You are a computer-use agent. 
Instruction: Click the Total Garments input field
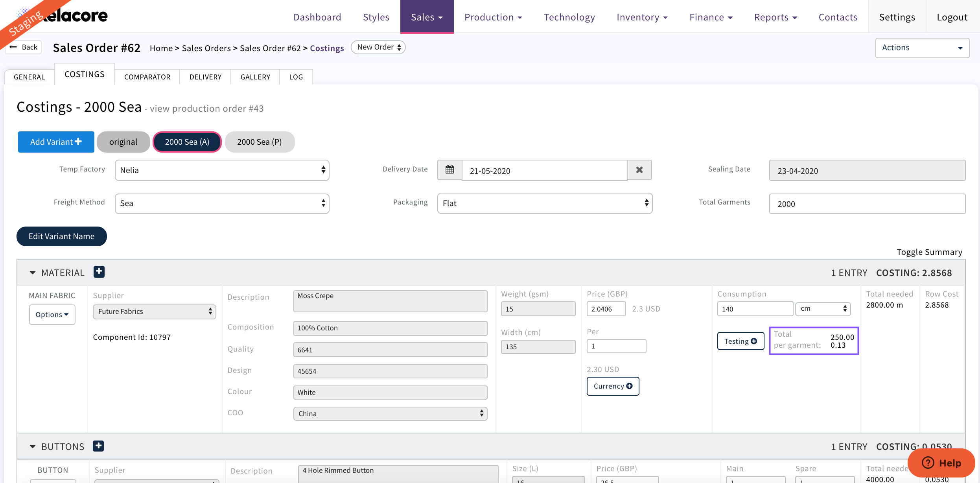(x=867, y=204)
